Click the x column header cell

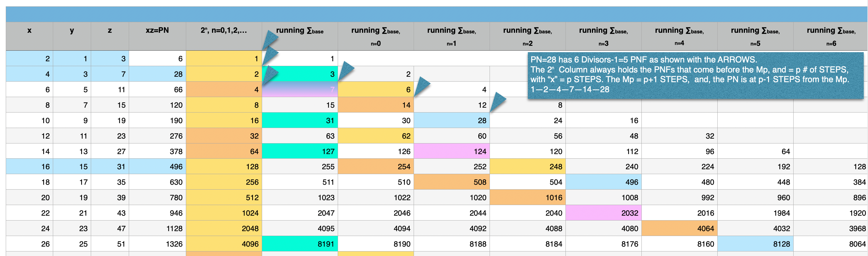[x=29, y=31]
